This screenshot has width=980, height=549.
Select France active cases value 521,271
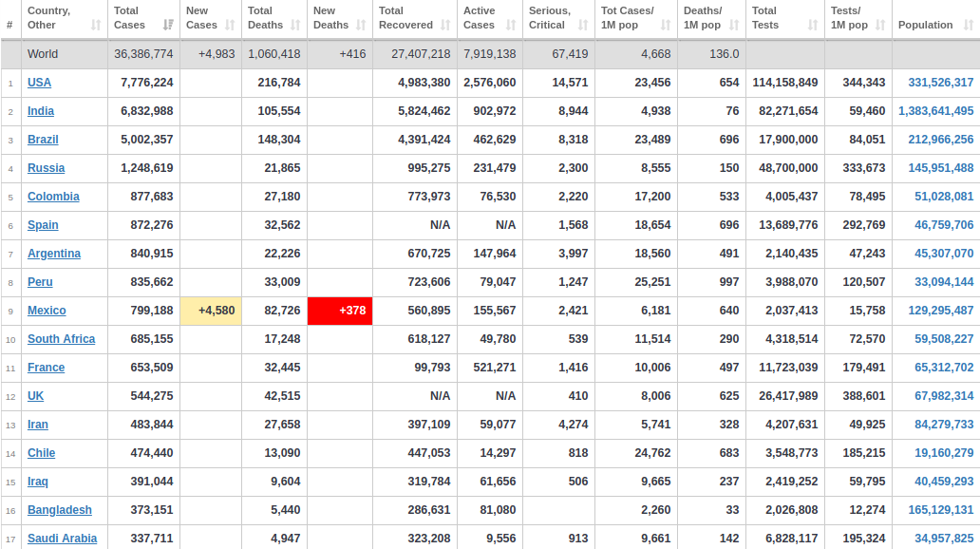495,368
